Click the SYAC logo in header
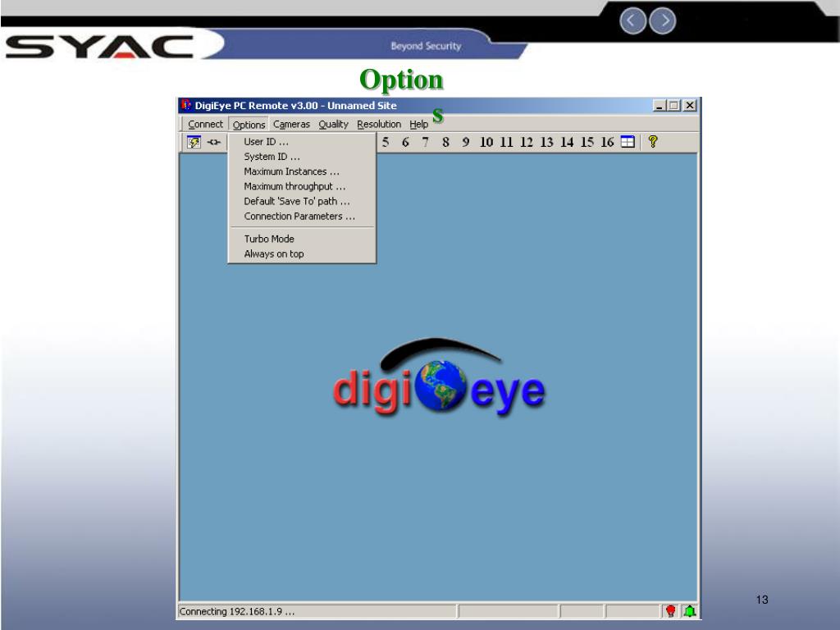This screenshot has width=840, height=630. click(x=99, y=47)
